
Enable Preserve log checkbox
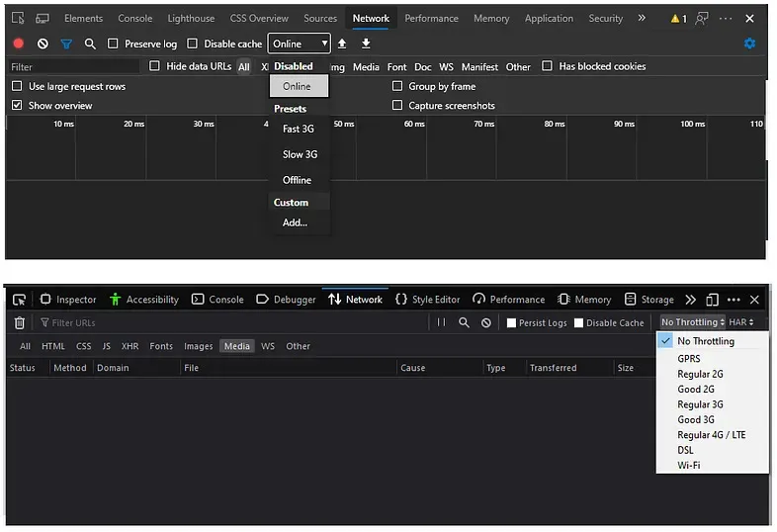pyautogui.click(x=113, y=44)
